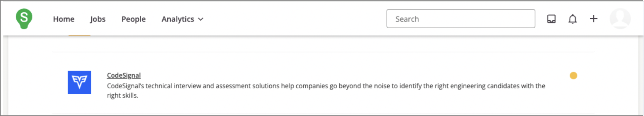Open the Jobs section
The image size is (644, 116).
pyautogui.click(x=98, y=19)
